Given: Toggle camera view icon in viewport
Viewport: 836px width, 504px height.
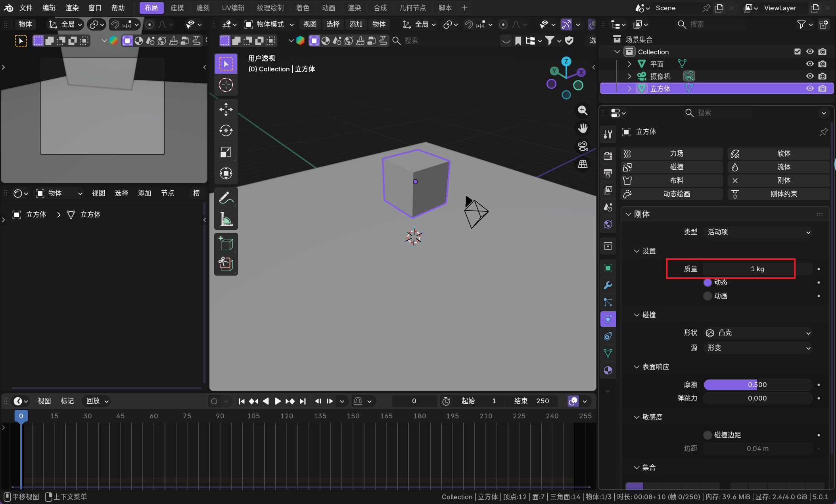Looking at the screenshot, I should [582, 146].
